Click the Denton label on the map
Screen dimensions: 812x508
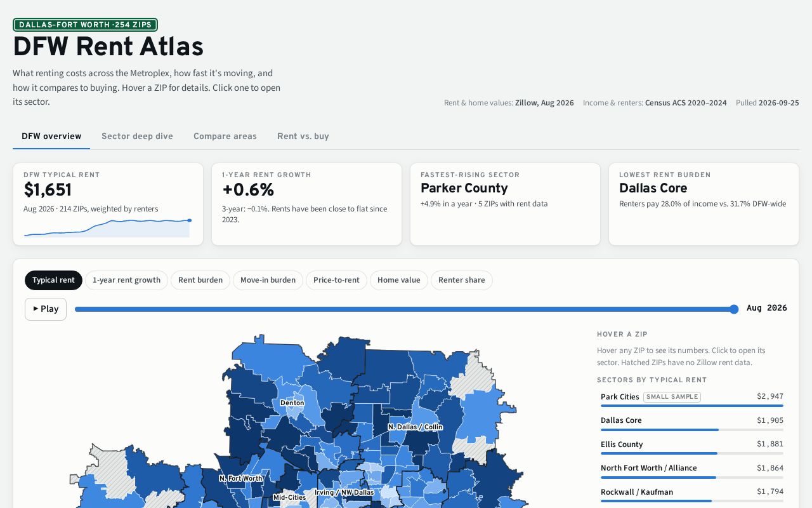pyautogui.click(x=292, y=403)
